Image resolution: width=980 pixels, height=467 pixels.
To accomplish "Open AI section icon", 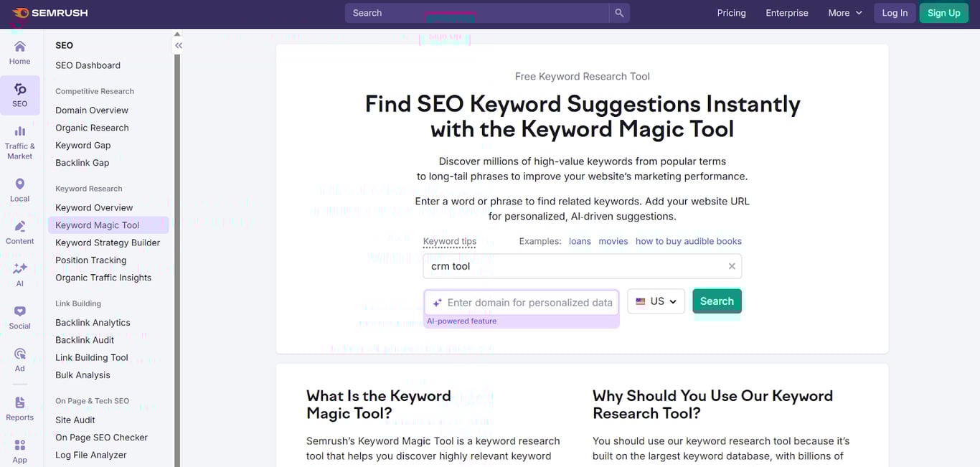I will pos(20,275).
